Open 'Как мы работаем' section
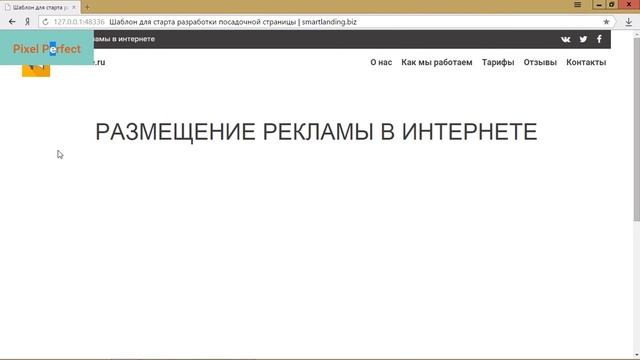640x360 pixels. tap(437, 62)
